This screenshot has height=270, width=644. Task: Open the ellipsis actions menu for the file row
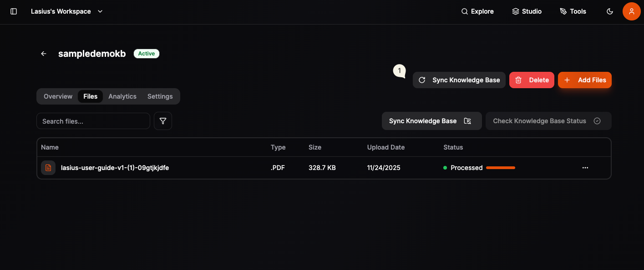click(x=585, y=167)
